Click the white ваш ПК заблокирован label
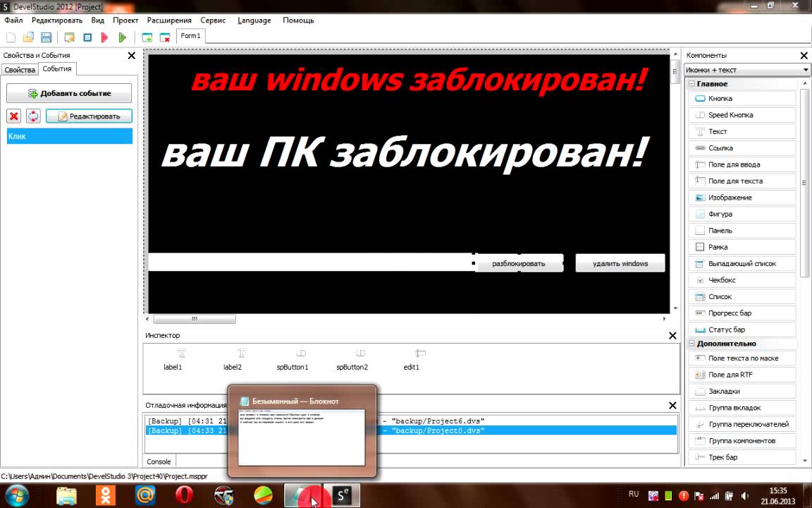 tap(404, 153)
